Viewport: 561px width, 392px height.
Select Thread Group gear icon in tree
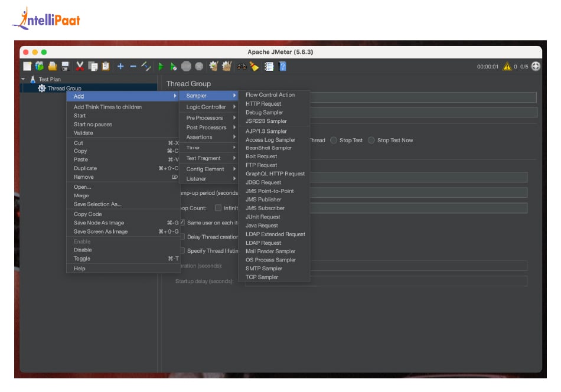click(x=42, y=88)
